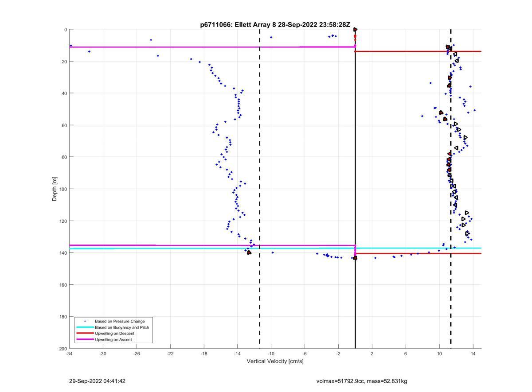Click the y-axis tick label '180'

point(63,317)
